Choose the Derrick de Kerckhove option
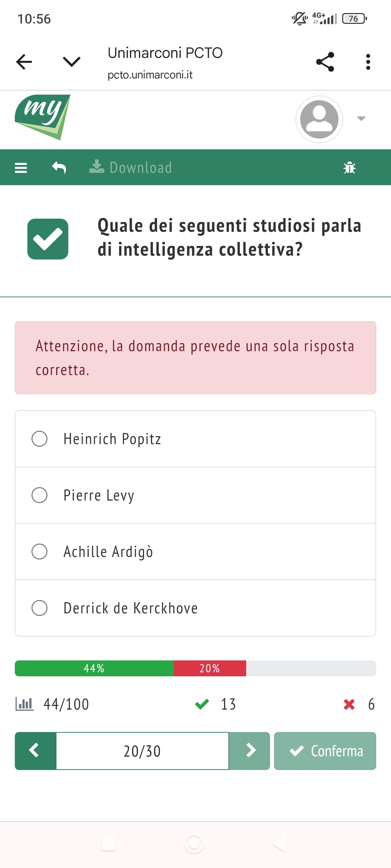Image resolution: width=391 pixels, height=868 pixels. pos(39,608)
